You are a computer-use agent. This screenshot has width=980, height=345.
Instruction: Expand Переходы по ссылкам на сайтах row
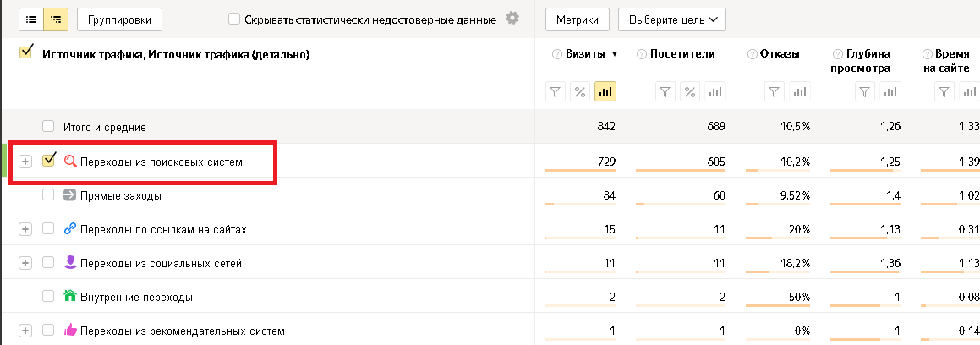[x=25, y=229]
